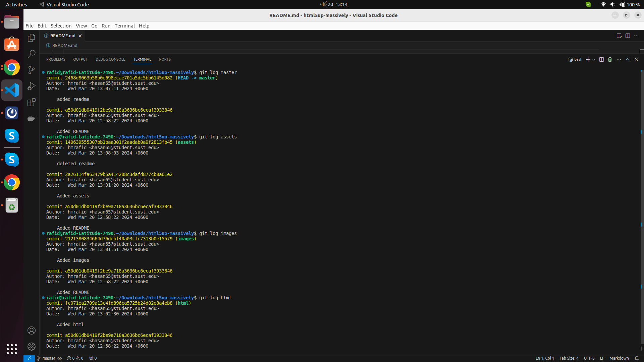Click the terminal vertical scrollbar
This screenshot has height=362, width=644.
642,201
